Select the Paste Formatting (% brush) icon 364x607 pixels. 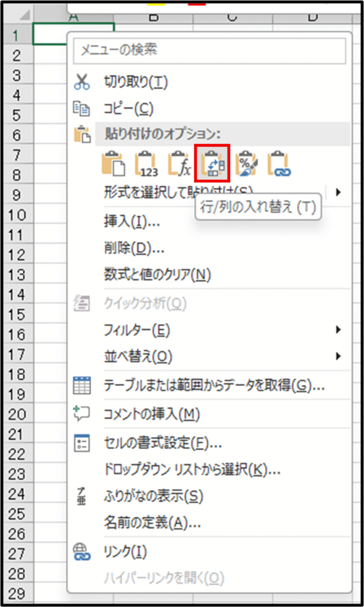point(245,164)
